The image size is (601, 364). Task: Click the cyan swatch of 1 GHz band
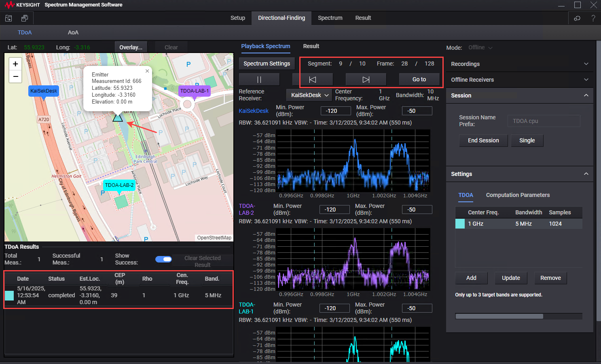tap(460, 224)
